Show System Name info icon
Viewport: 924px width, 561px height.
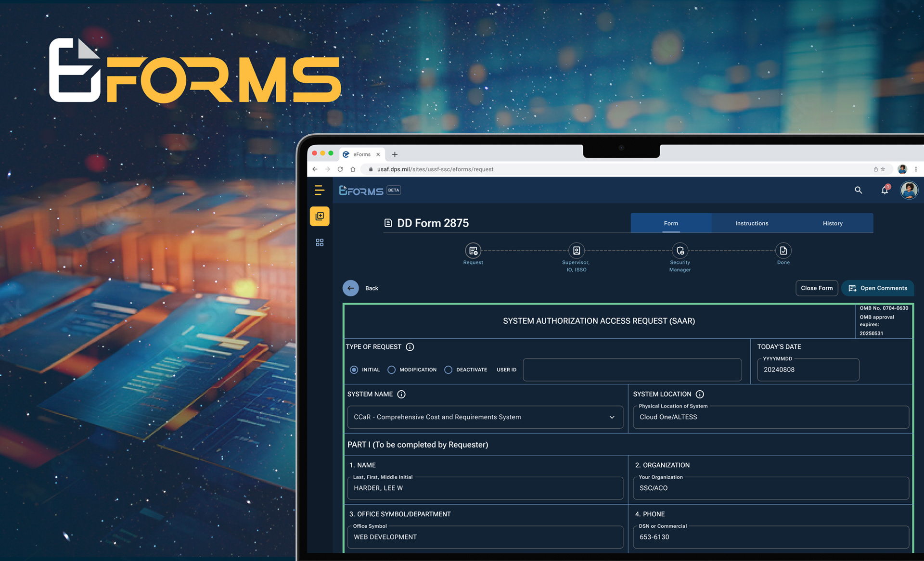[401, 394]
